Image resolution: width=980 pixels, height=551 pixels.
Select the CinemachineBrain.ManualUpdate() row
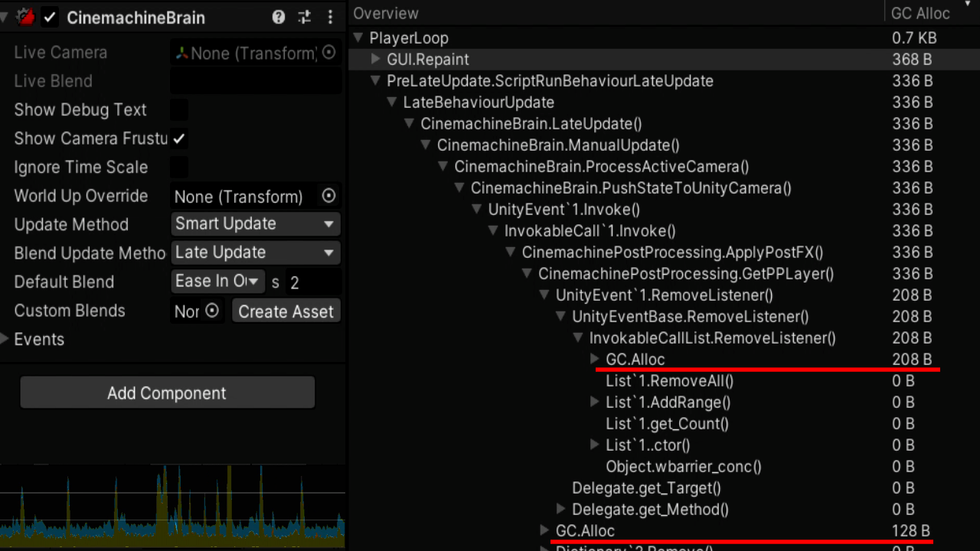pos(664,145)
